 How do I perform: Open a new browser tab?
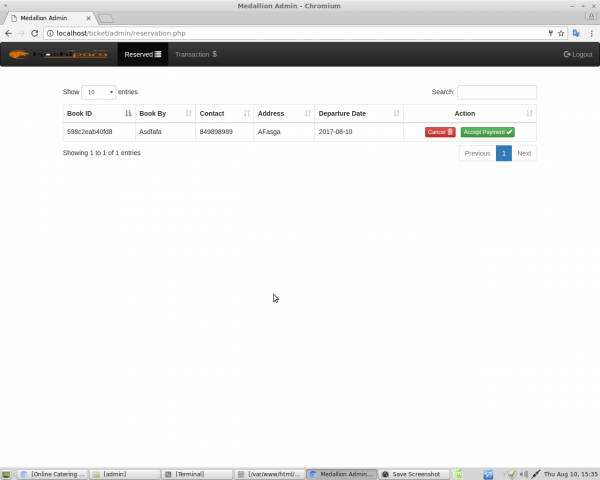106,18
